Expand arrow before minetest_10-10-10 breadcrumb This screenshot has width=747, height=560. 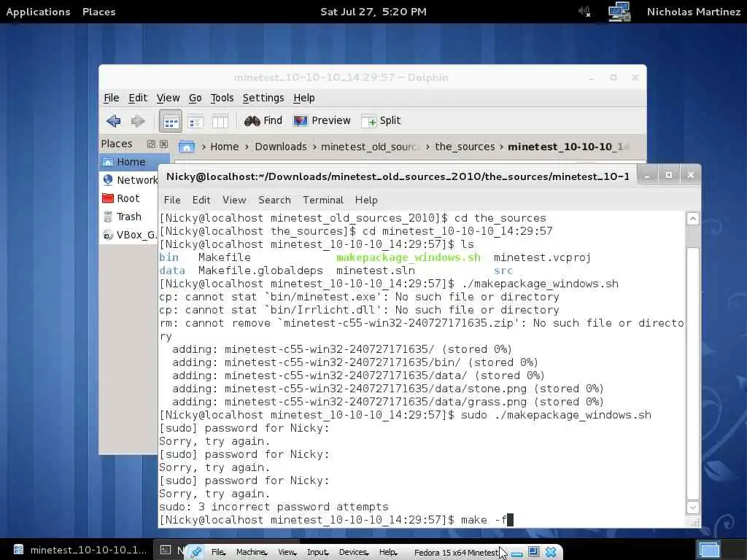click(x=501, y=147)
